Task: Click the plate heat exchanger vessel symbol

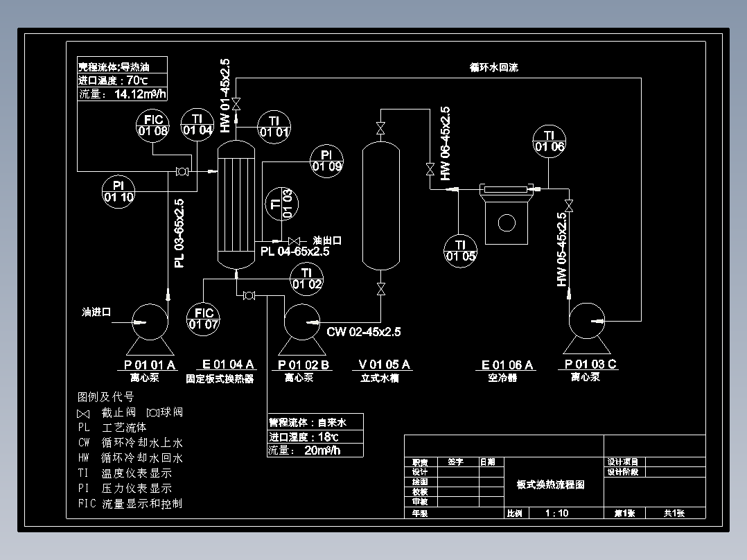Action: tap(236, 205)
